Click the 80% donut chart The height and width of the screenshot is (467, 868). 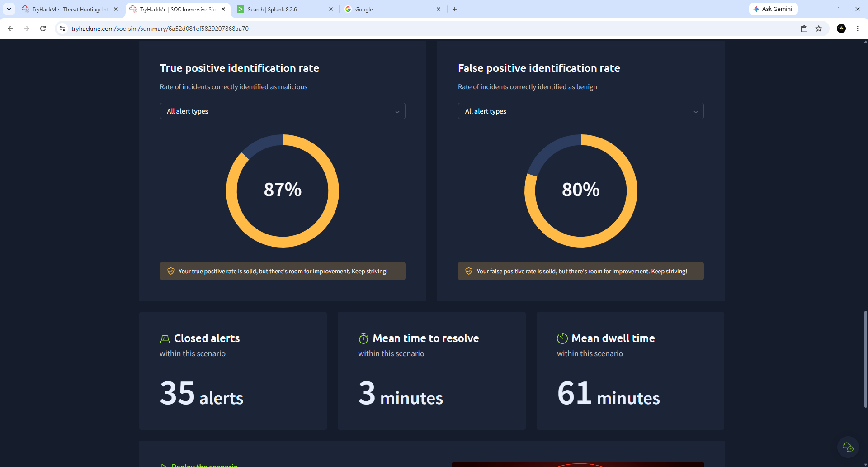(581, 191)
